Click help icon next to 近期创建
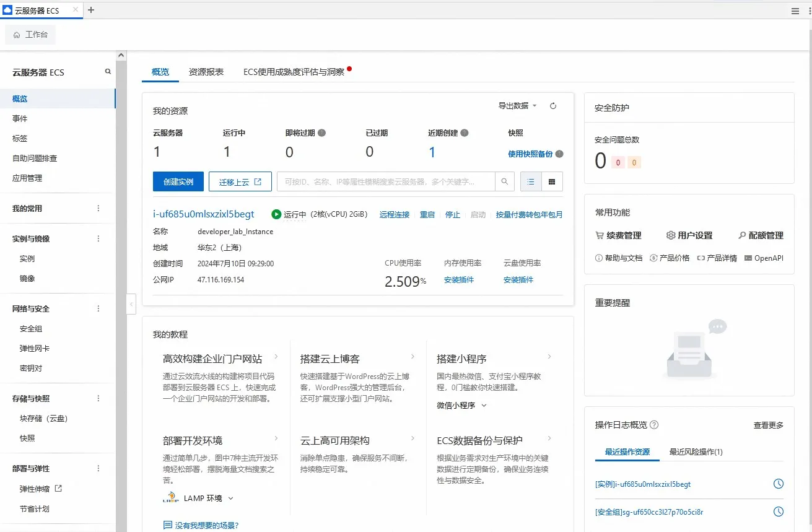This screenshot has width=812, height=532. coord(465,133)
